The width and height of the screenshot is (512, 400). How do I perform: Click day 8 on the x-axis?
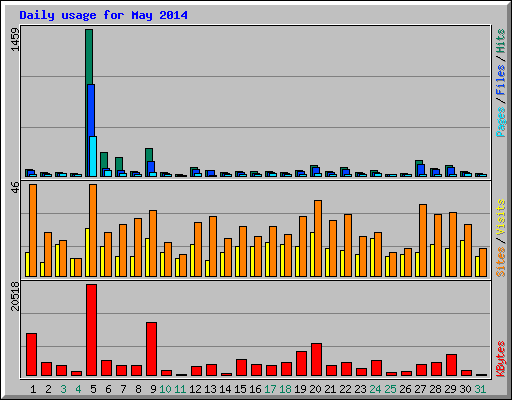[x=138, y=389]
